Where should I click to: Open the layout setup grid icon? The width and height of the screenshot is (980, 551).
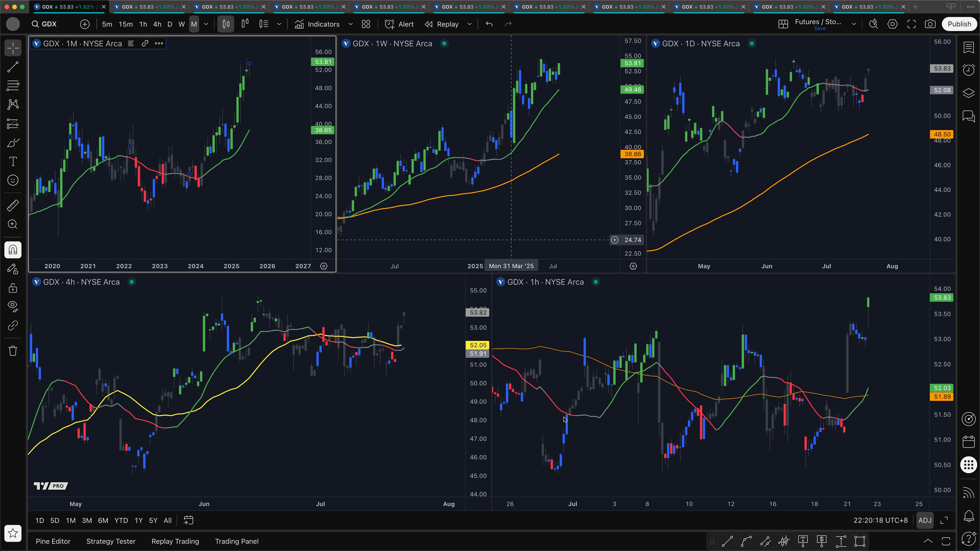click(x=783, y=24)
